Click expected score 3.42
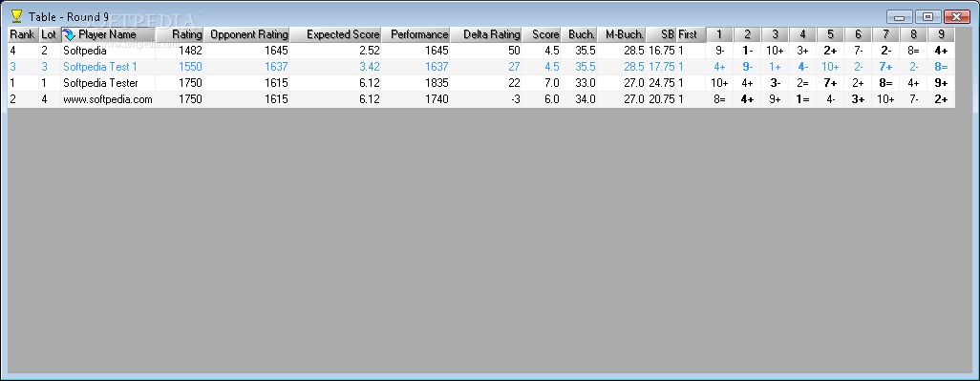This screenshot has height=381, width=980. point(370,67)
